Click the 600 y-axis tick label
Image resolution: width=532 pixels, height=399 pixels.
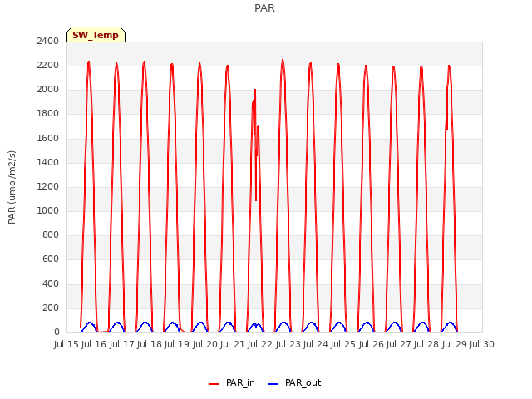51,259
